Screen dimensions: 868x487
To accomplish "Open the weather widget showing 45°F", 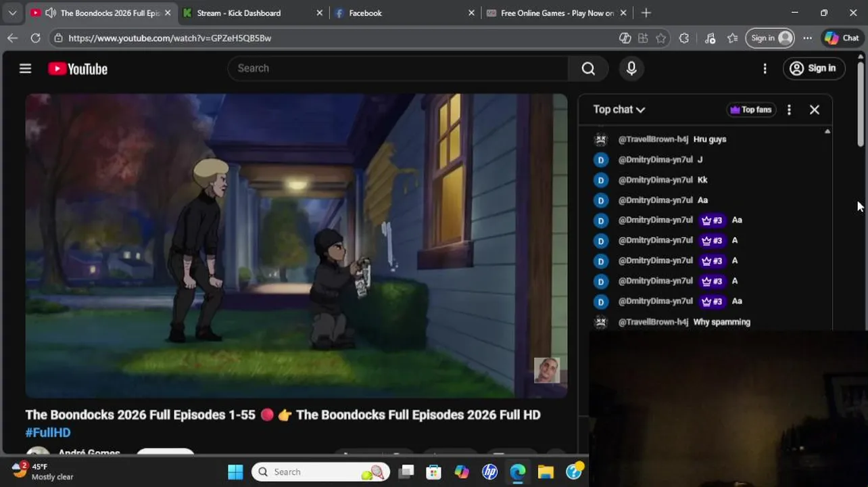I will (x=43, y=471).
